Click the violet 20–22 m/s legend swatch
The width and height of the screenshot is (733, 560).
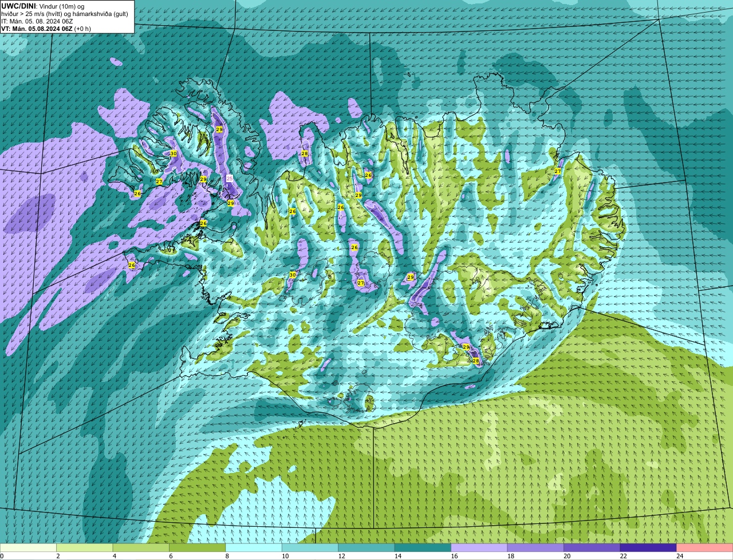pos(592,548)
